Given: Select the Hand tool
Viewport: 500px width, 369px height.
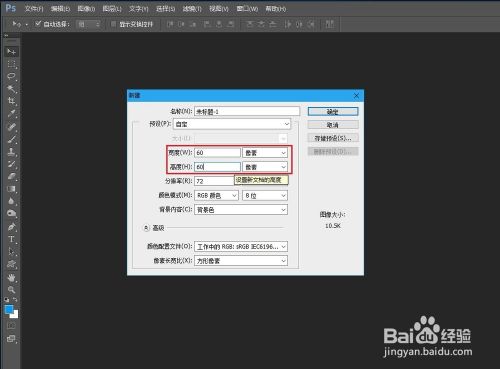Looking at the screenshot, I should (x=11, y=277).
